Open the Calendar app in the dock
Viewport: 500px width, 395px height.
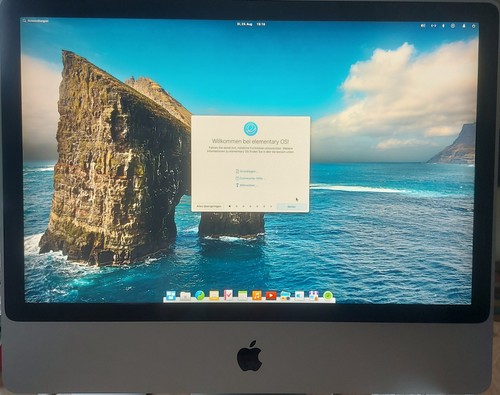pyautogui.click(x=243, y=295)
